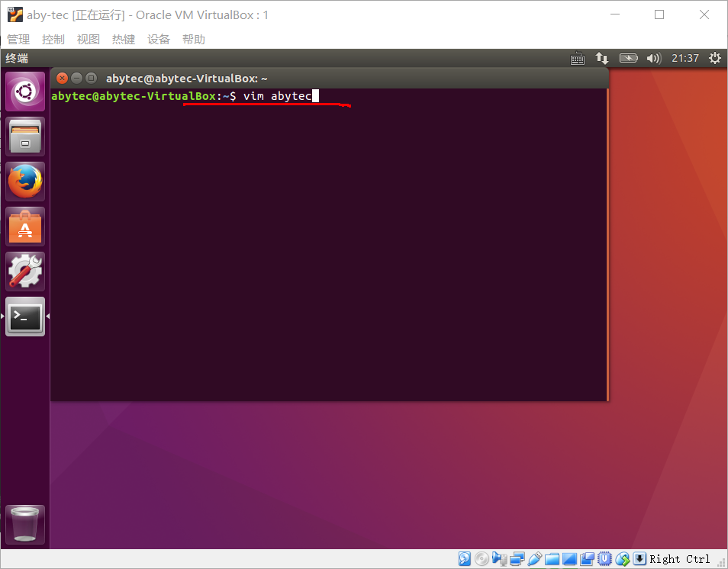Click network adapter status icon
This screenshot has height=569, width=728.
pos(517,559)
